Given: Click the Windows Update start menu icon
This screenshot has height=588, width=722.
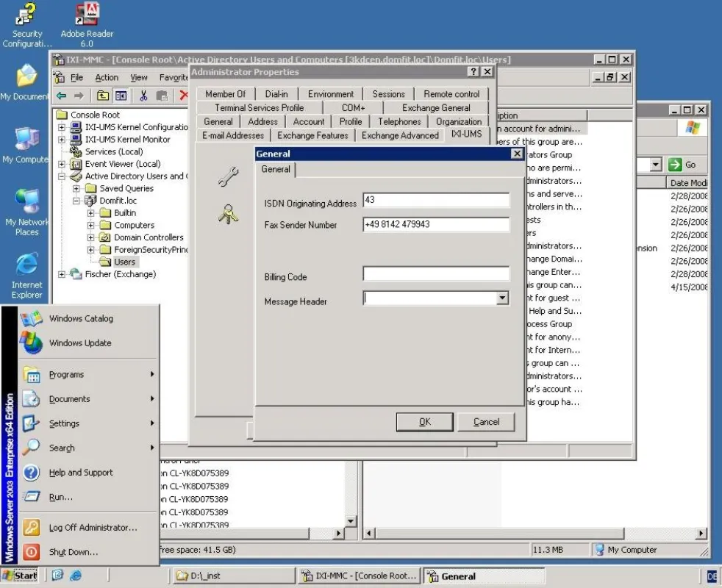Looking at the screenshot, I should point(32,343).
